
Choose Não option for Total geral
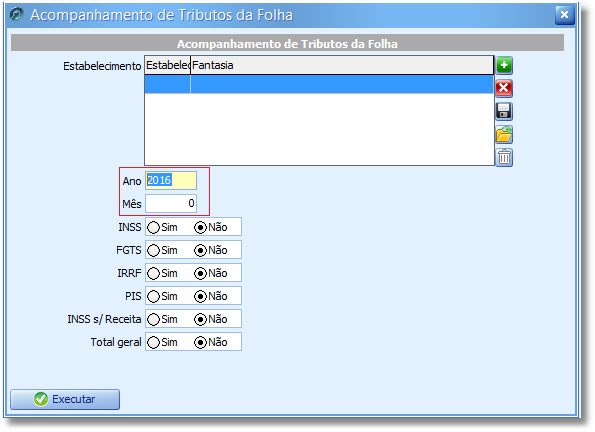coord(200,342)
